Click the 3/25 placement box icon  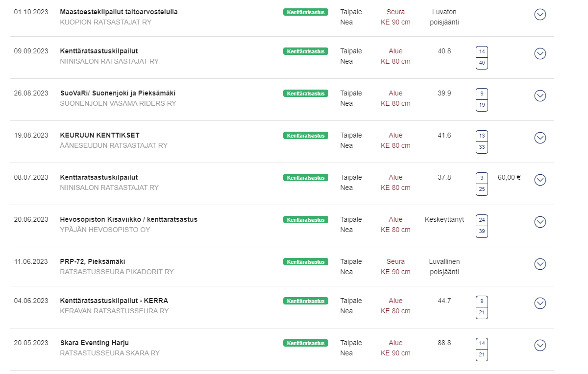[482, 184]
